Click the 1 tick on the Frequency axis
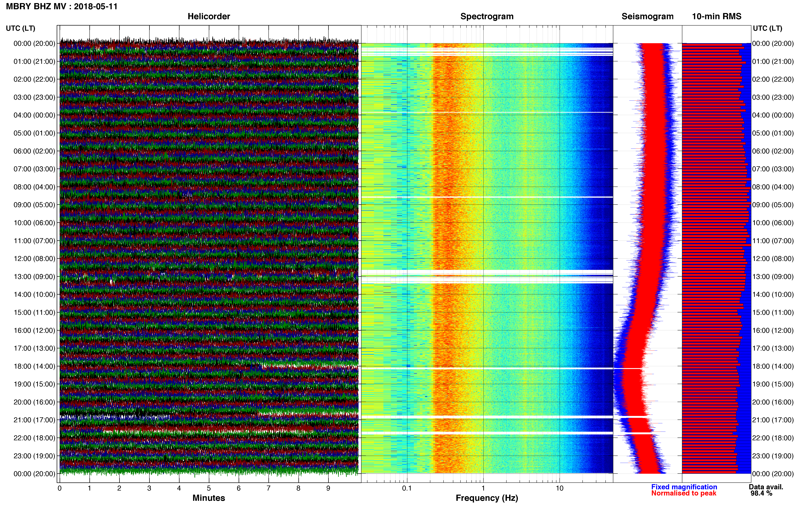Screen dimensions: 812x508 coord(483,488)
